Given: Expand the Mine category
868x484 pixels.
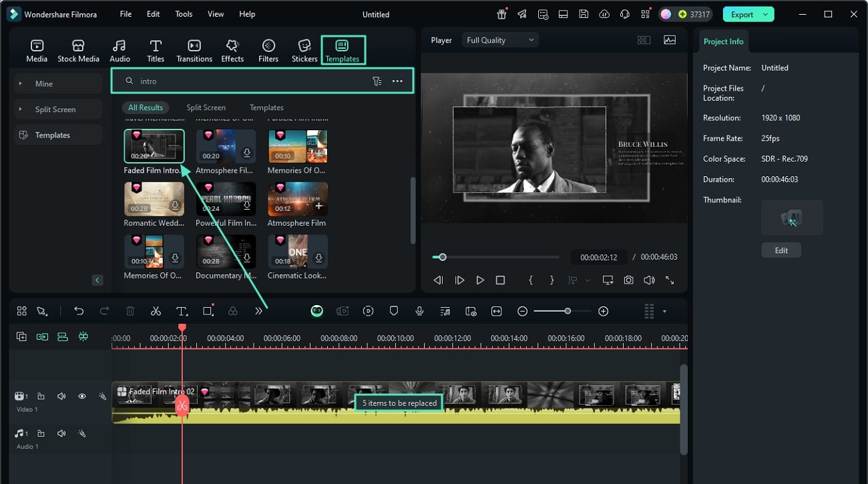Looking at the screenshot, I should click(58, 83).
